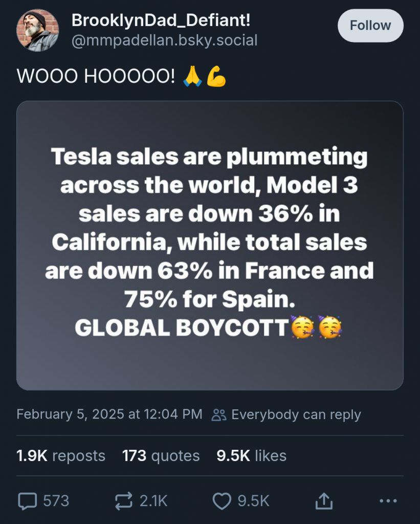Image resolution: width=420 pixels, height=524 pixels.
Task: Click the repost icon beside the 2.1K count
Action: (x=125, y=501)
